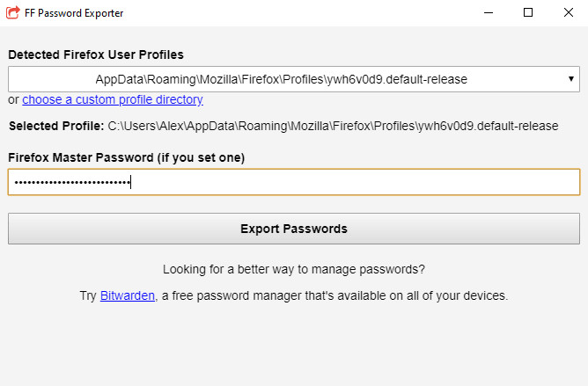The width and height of the screenshot is (588, 386).
Task: Click the 'Firefox Master Password (if you set one)' label
Action: 126,157
